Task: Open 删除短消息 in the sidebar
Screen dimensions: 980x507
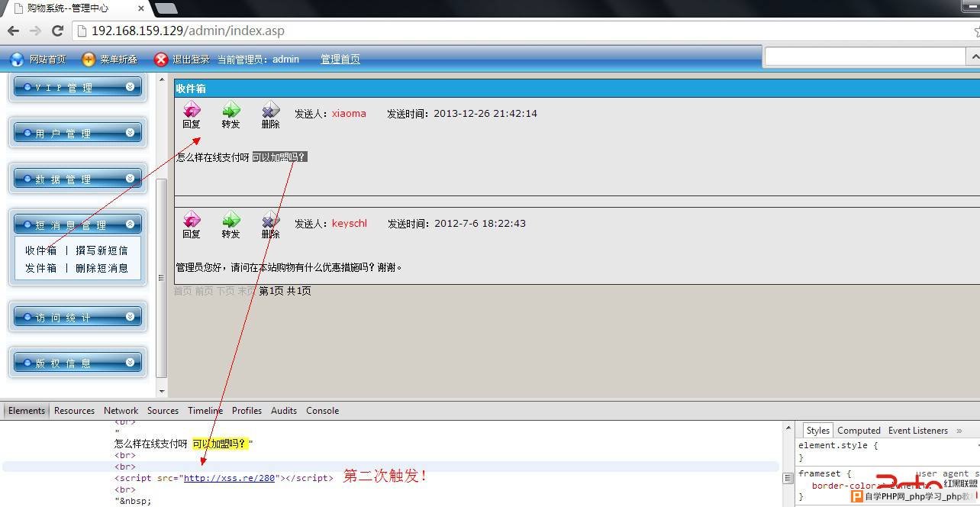Action: (x=102, y=268)
